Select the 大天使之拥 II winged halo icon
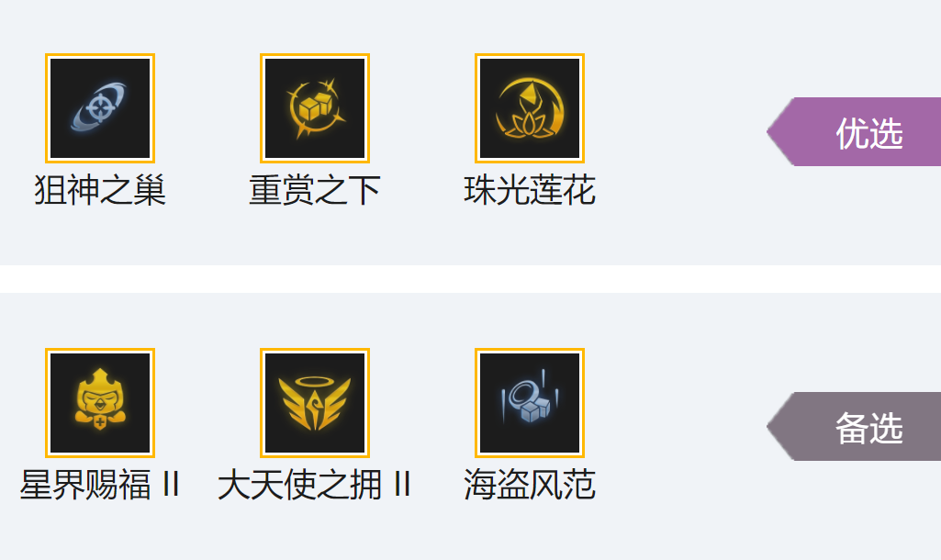This screenshot has width=941, height=560. pyautogui.click(x=315, y=403)
